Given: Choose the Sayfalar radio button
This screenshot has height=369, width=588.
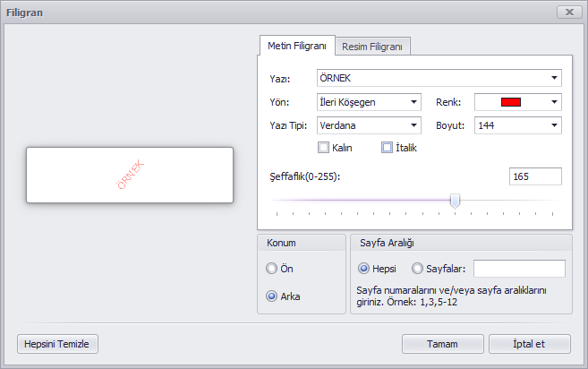Looking at the screenshot, I should coord(417,269).
